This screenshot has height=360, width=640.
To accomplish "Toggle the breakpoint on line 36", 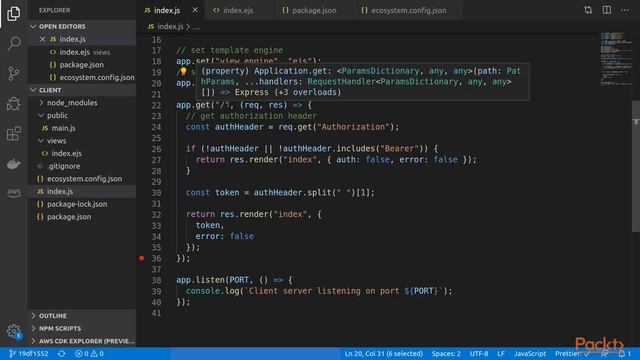I will pos(142,258).
